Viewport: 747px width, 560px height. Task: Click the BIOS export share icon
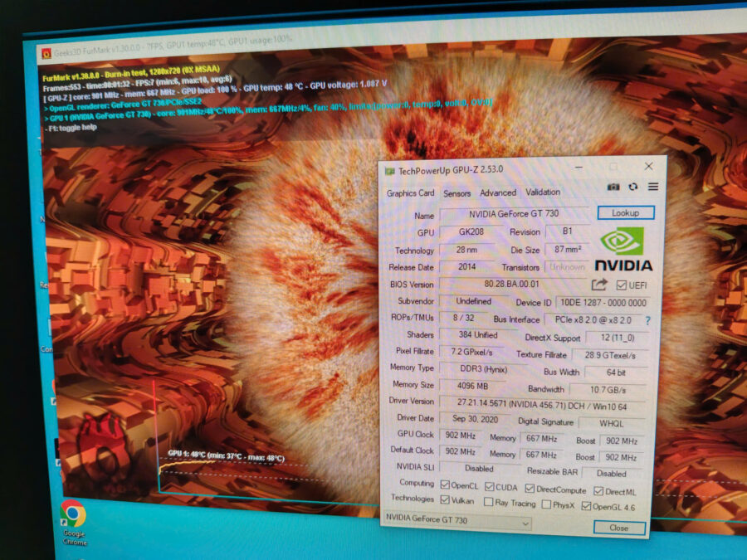pos(599,285)
